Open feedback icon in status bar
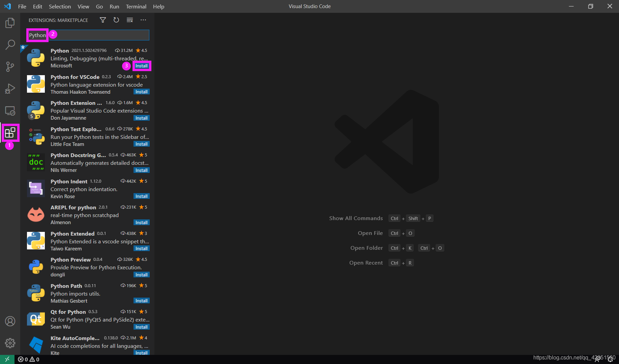The width and height of the screenshot is (619, 364). (x=597, y=359)
